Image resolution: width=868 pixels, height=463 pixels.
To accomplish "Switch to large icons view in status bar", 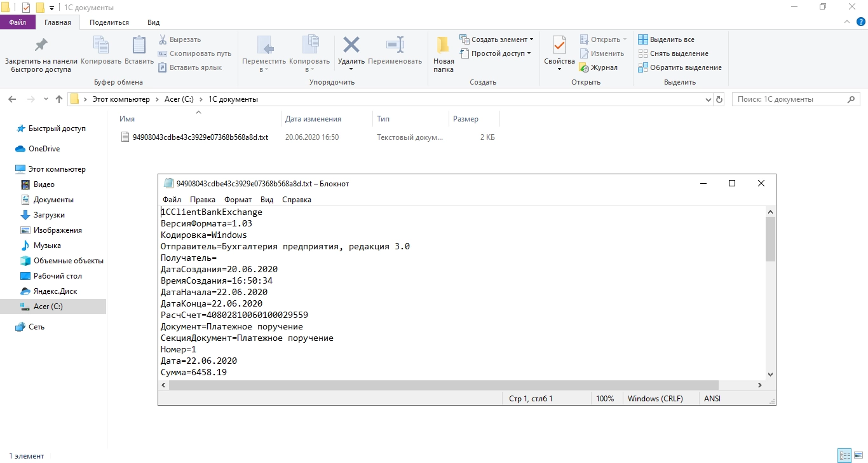I will (x=858, y=455).
